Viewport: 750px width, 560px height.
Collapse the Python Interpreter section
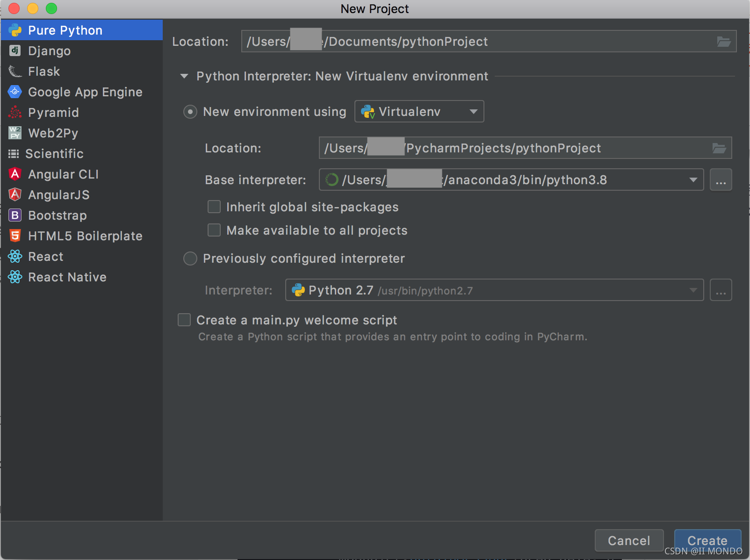pos(184,76)
